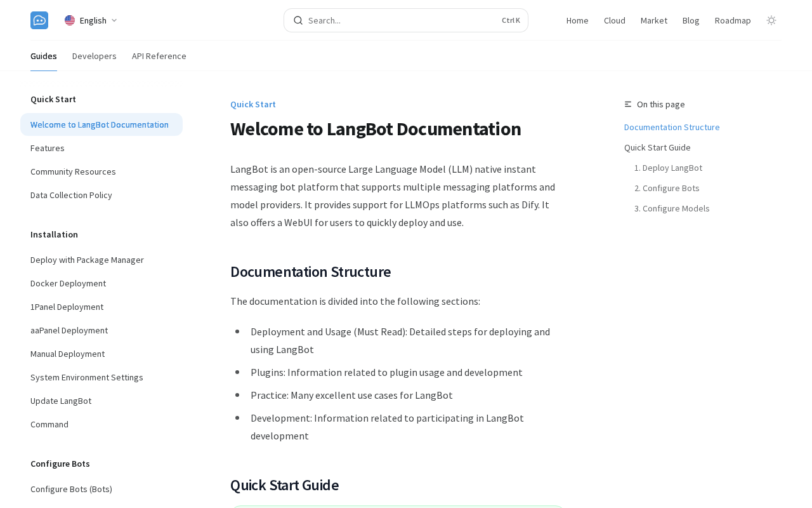
Task: Jump to 3. Configure Models outline entry
Action: point(672,208)
